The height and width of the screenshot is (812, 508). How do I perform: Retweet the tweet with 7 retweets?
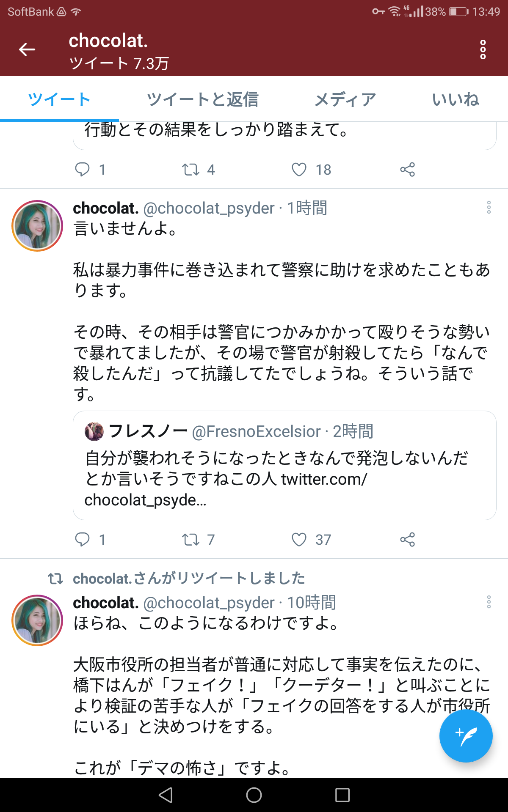[190, 540]
